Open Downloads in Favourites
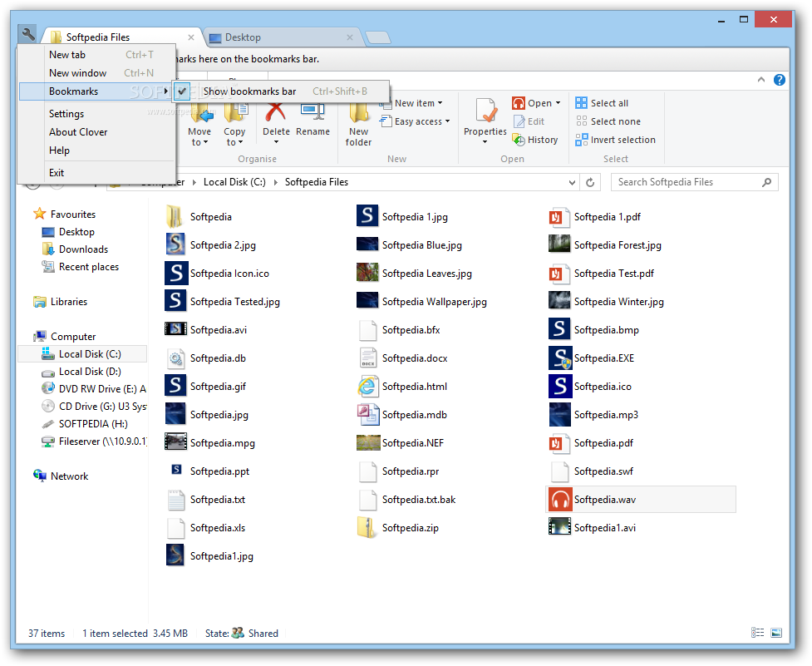The image size is (812, 666). (83, 249)
